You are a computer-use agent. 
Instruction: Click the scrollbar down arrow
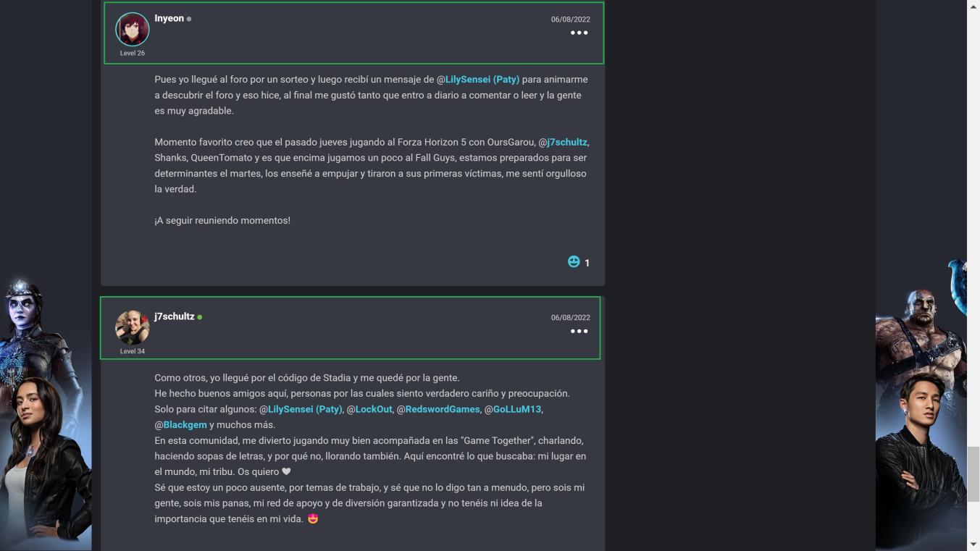[x=973, y=544]
